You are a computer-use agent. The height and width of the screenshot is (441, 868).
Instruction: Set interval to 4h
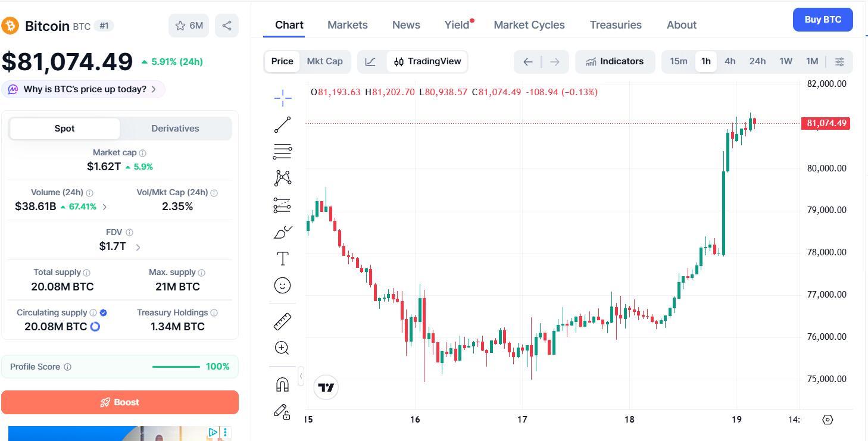click(730, 61)
